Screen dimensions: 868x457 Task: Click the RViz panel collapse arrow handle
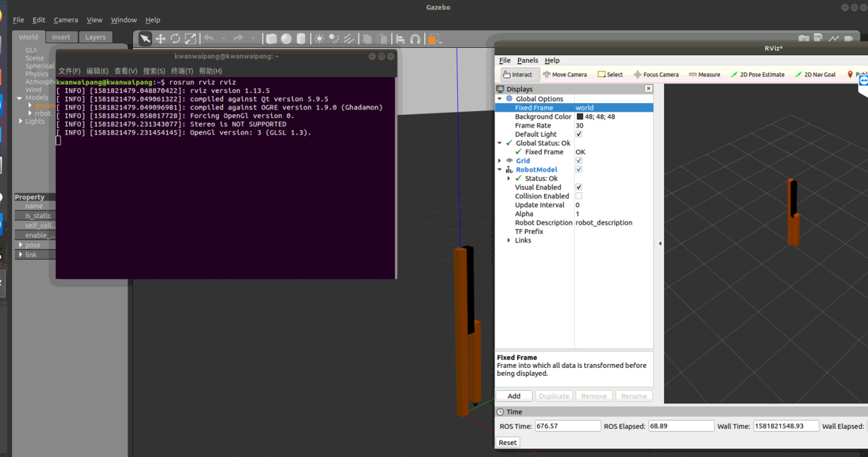[x=660, y=243]
